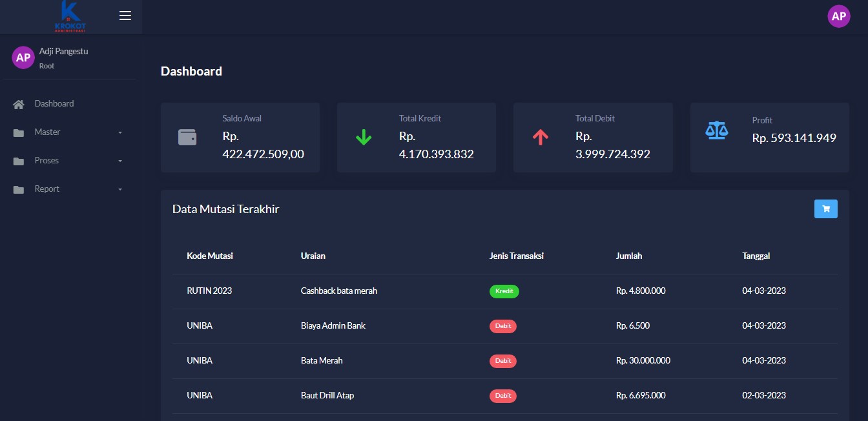Click the green down arrow Total Kredit icon

click(364, 138)
